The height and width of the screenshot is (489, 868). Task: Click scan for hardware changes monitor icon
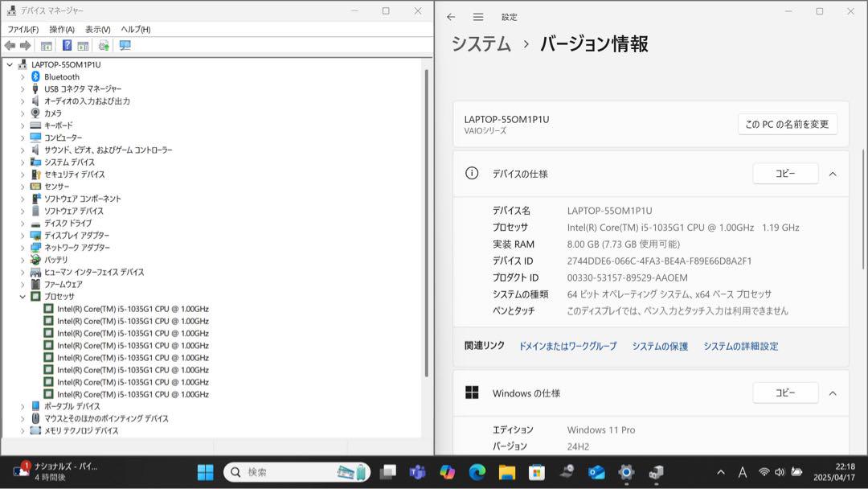(x=125, y=45)
